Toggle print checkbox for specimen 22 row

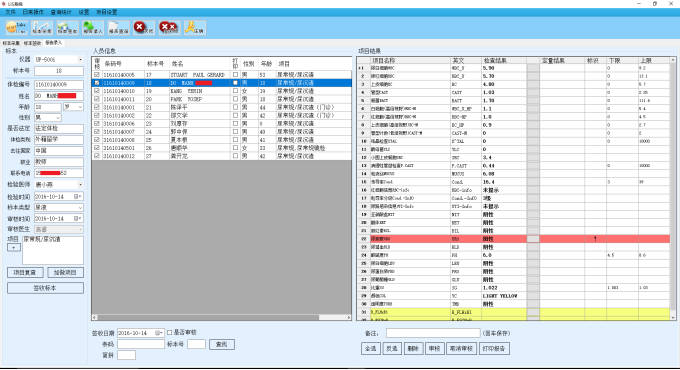(x=235, y=115)
